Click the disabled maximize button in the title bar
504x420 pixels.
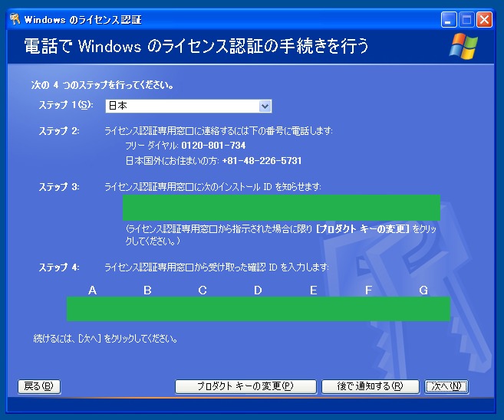coord(466,20)
